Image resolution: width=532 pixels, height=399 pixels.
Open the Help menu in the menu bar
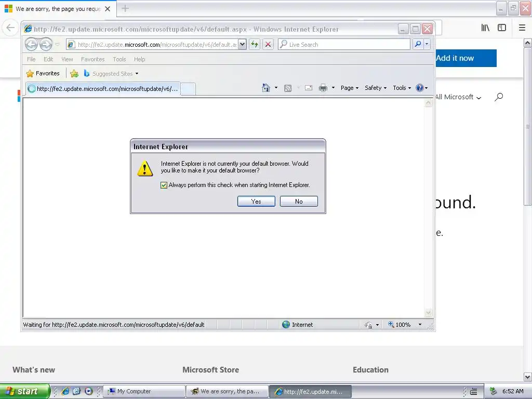pyautogui.click(x=139, y=59)
